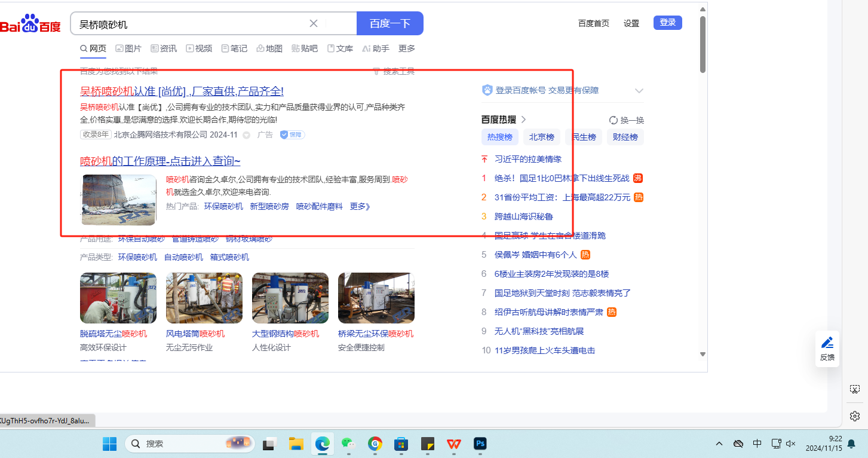Click the 脱硫塔无尘喷砂机 product thumbnail

click(118, 298)
